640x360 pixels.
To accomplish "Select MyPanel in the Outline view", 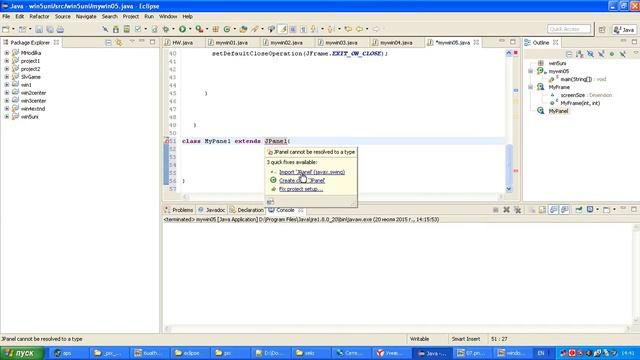I will 558,111.
